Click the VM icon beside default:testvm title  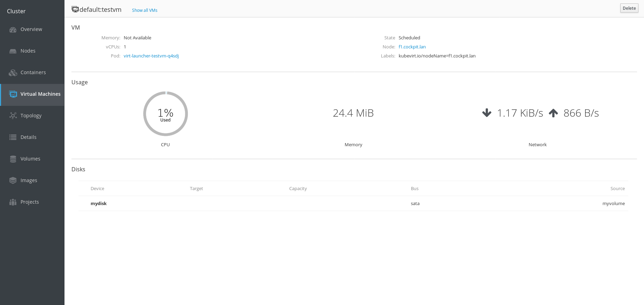[75, 9]
